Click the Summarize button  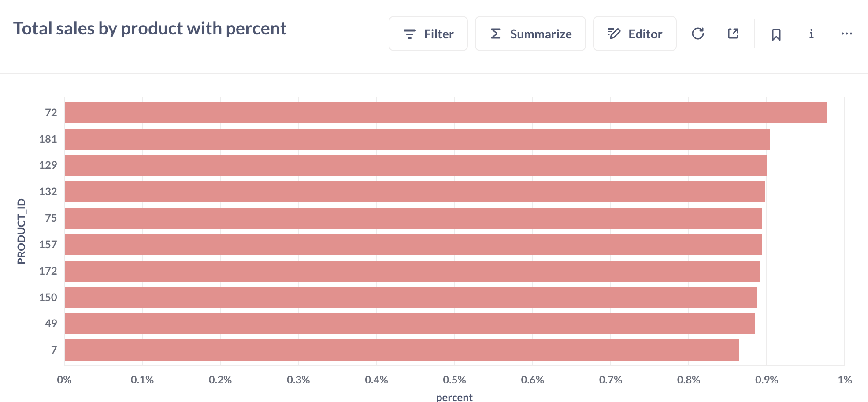click(x=530, y=34)
